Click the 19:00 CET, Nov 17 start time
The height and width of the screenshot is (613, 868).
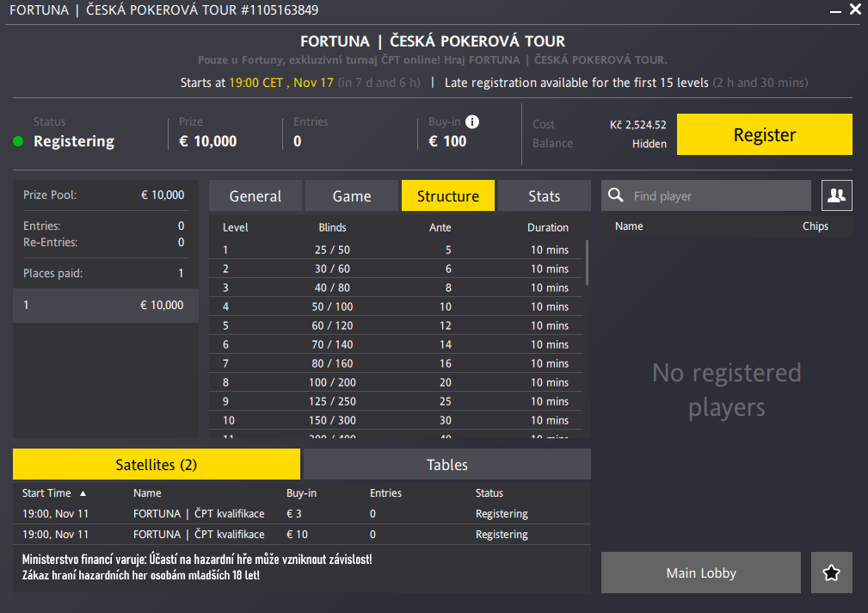pyautogui.click(x=281, y=83)
